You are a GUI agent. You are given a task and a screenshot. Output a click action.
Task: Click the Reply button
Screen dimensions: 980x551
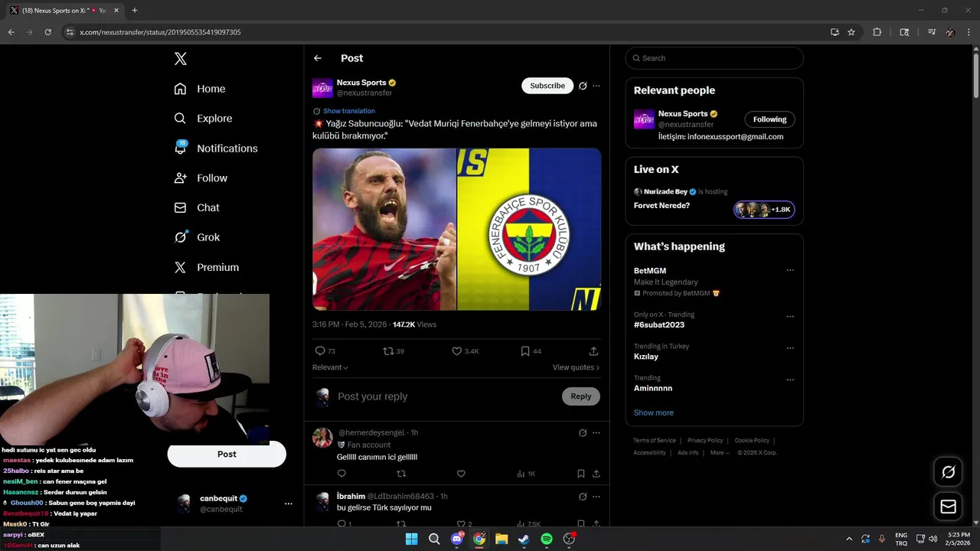(x=581, y=396)
